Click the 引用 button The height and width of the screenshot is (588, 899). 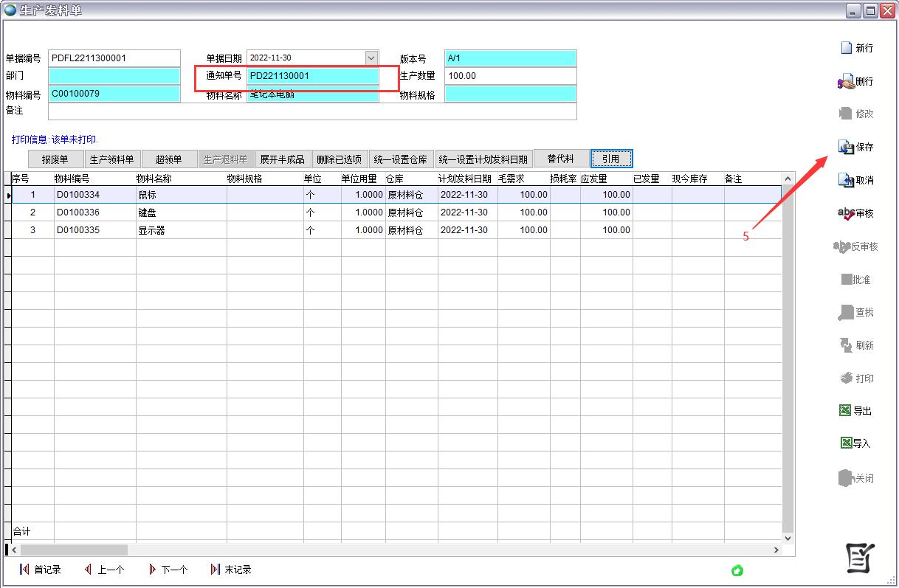click(x=611, y=159)
